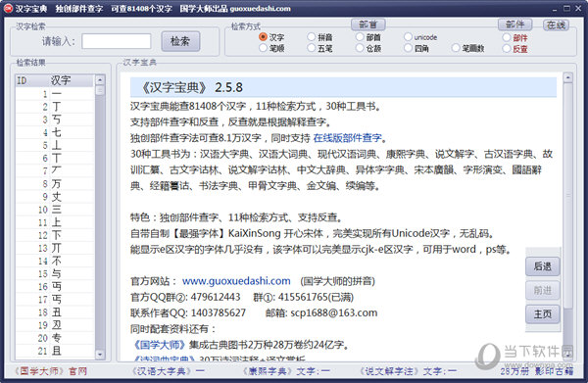
Task: Click the 后退 back button
Action: pyautogui.click(x=542, y=266)
